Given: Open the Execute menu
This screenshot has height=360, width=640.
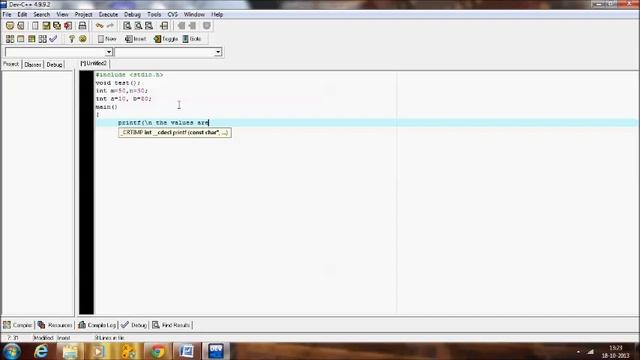Looking at the screenshot, I should (x=108, y=14).
